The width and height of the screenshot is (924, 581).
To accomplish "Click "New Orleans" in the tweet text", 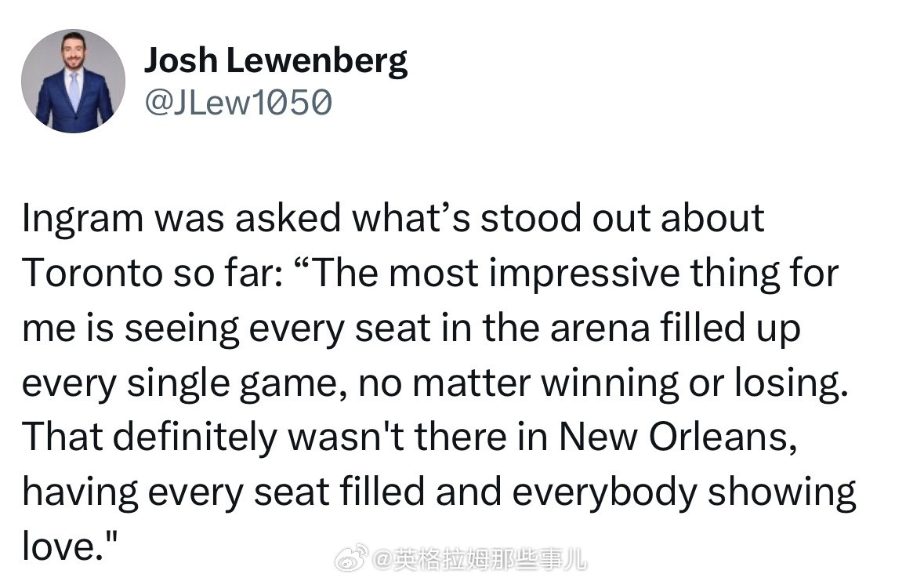I will [x=678, y=438].
